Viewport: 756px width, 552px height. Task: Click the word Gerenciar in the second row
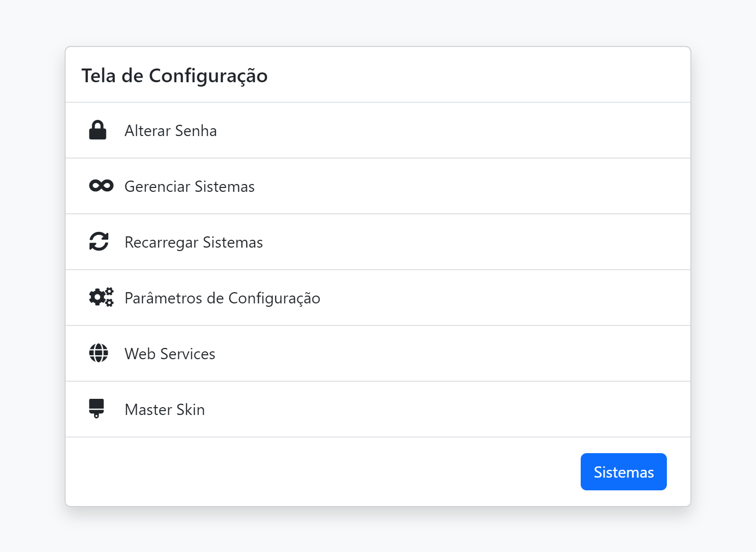click(x=157, y=186)
